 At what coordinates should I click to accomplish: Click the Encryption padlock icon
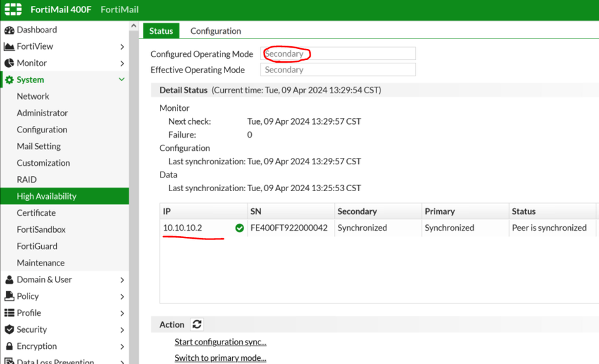(x=9, y=346)
